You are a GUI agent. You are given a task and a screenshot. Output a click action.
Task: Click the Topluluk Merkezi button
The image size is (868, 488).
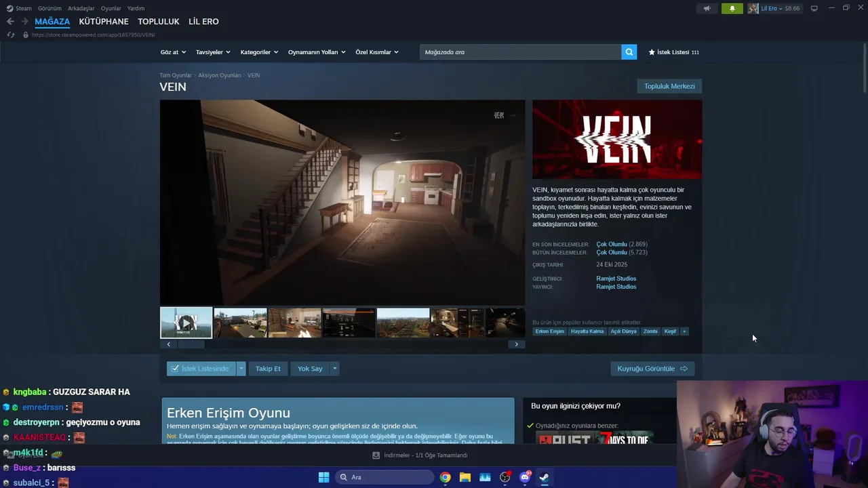coord(669,86)
